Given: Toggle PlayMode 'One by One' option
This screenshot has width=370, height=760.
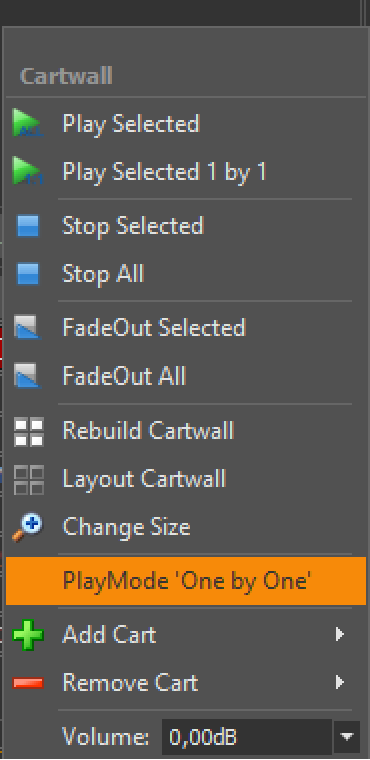Looking at the screenshot, I should click(x=186, y=581).
